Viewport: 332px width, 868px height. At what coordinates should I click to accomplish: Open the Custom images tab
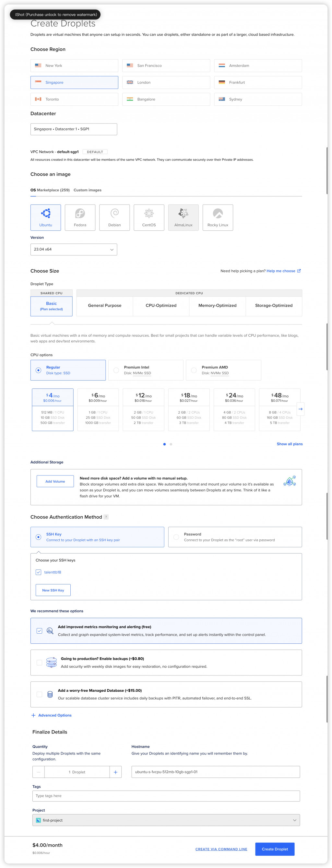(88, 190)
